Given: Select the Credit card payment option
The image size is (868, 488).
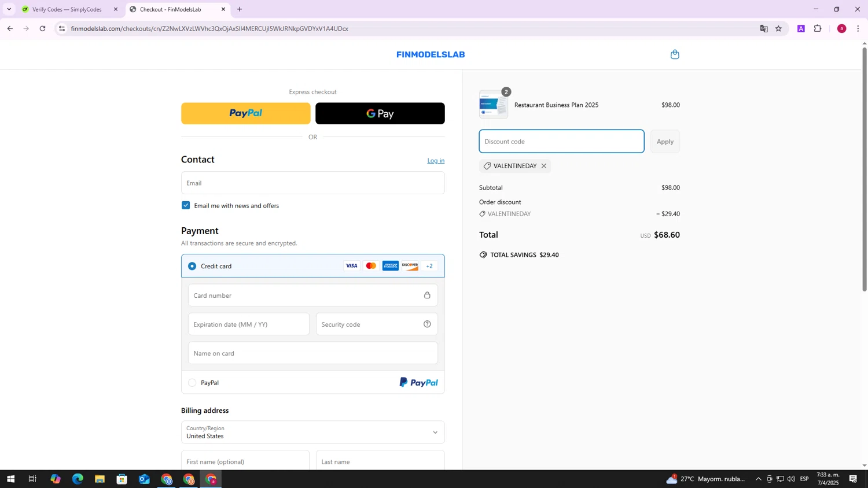Looking at the screenshot, I should [x=192, y=266].
